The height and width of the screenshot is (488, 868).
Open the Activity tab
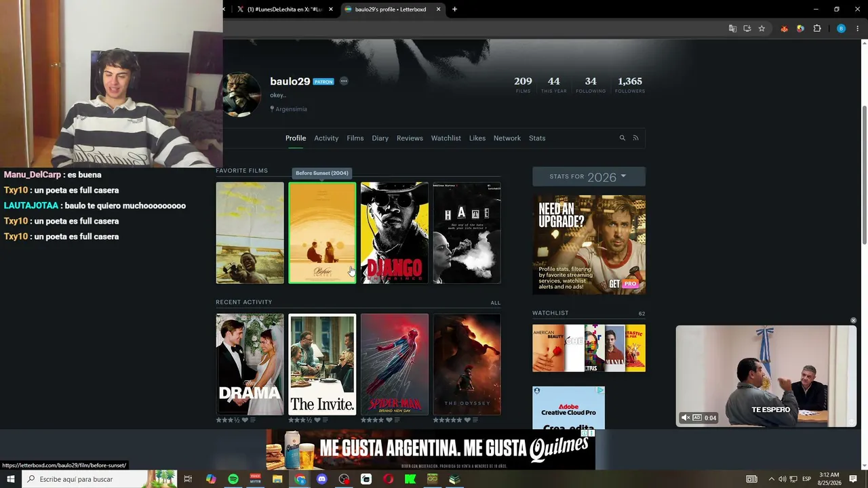coord(326,138)
